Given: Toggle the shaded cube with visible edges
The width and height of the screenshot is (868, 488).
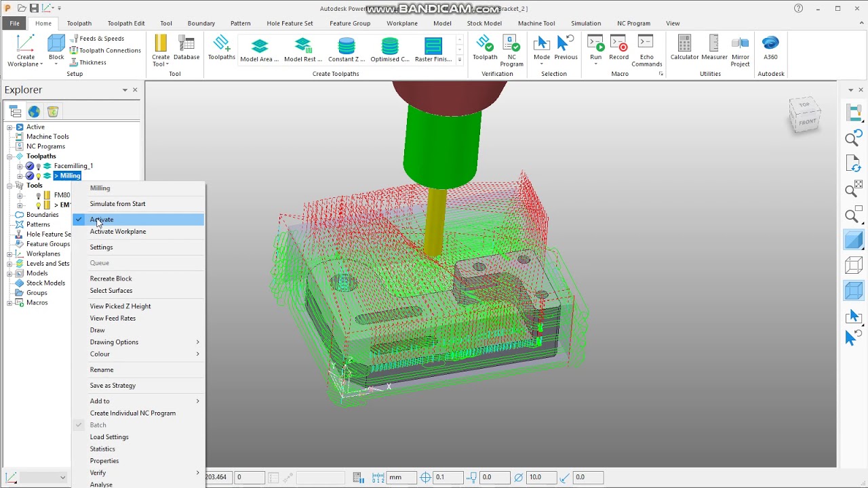Looking at the screenshot, I should click(854, 290).
